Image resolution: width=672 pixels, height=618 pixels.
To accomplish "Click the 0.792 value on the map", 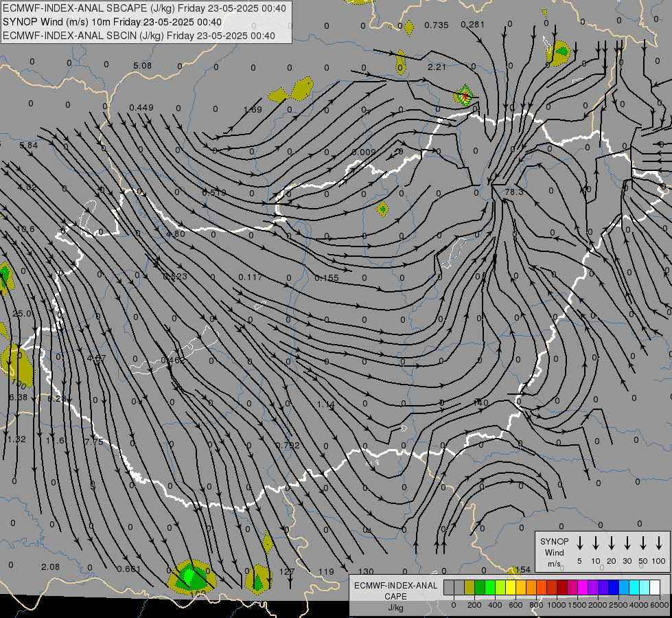I will pos(288,445).
